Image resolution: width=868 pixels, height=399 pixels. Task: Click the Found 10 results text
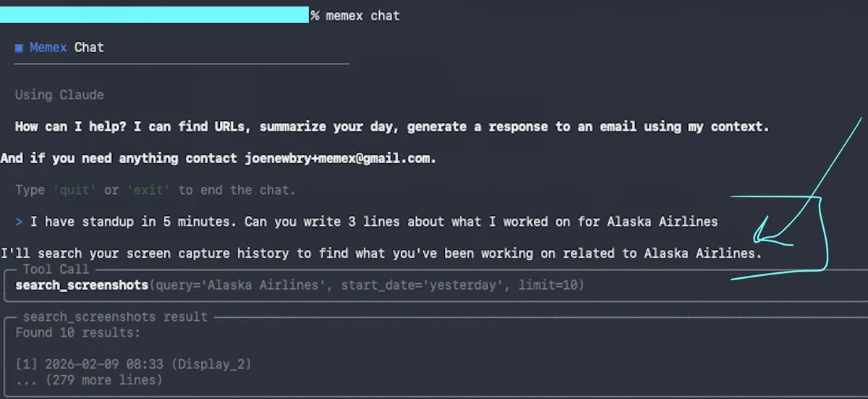coord(78,332)
